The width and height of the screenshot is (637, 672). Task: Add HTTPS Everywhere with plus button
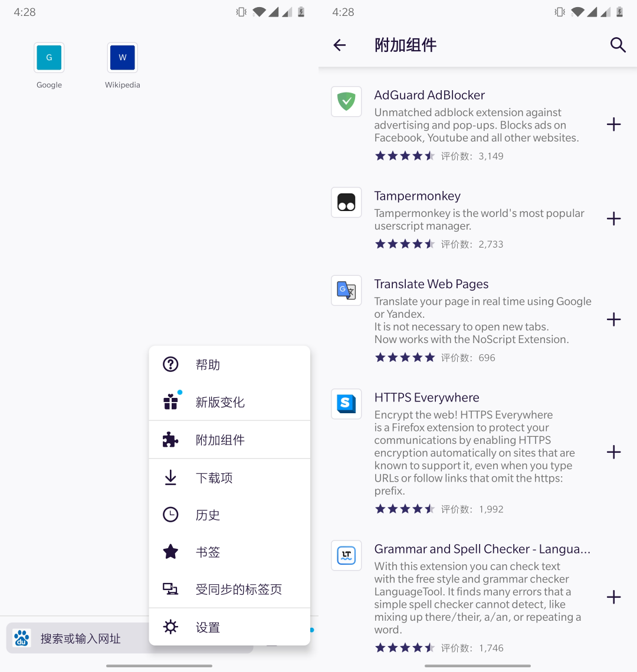tap(613, 452)
